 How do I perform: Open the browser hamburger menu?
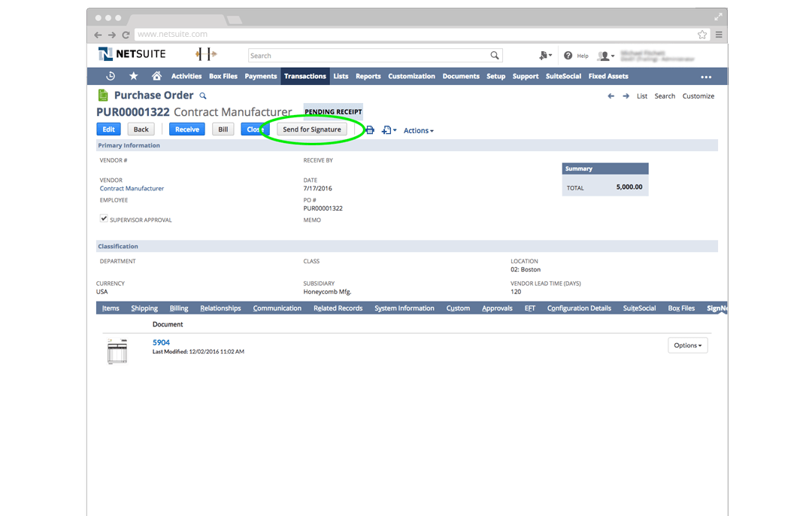click(719, 35)
